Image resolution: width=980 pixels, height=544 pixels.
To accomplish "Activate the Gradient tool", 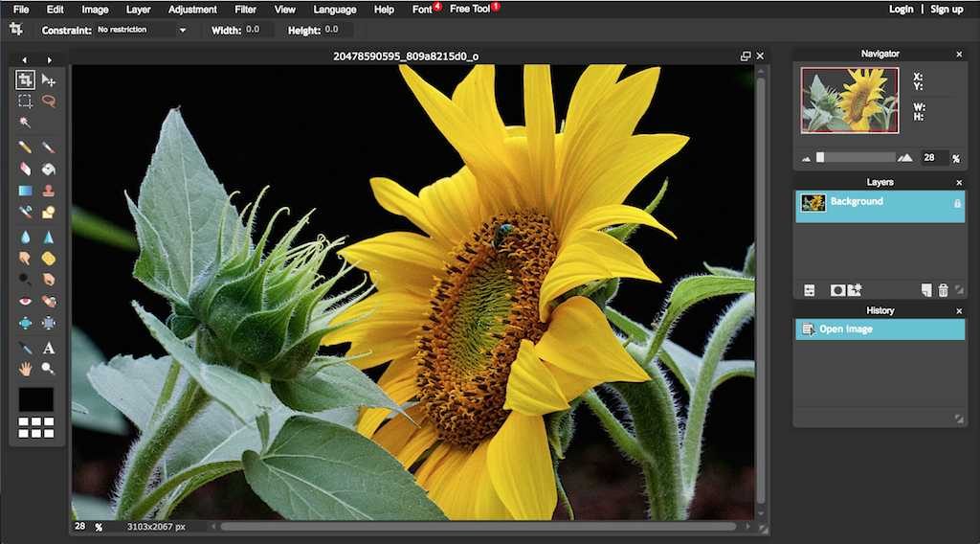I will 26,191.
